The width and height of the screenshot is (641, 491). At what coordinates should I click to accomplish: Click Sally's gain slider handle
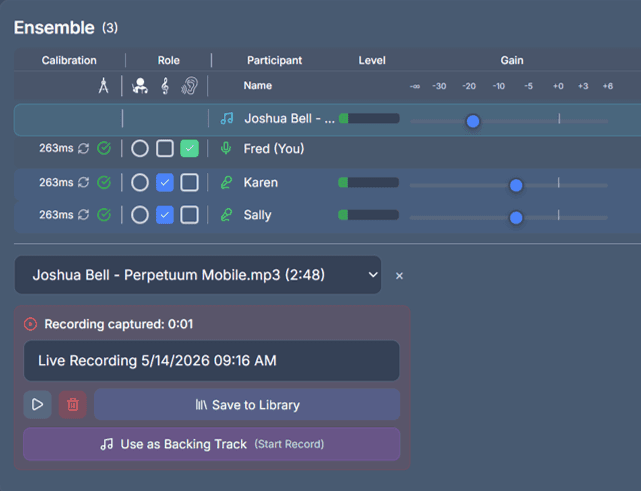516,217
